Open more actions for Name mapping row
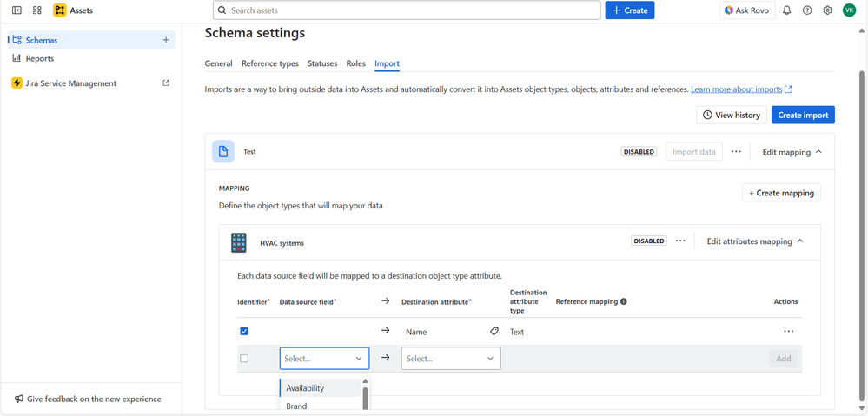The image size is (868, 416). coord(788,332)
